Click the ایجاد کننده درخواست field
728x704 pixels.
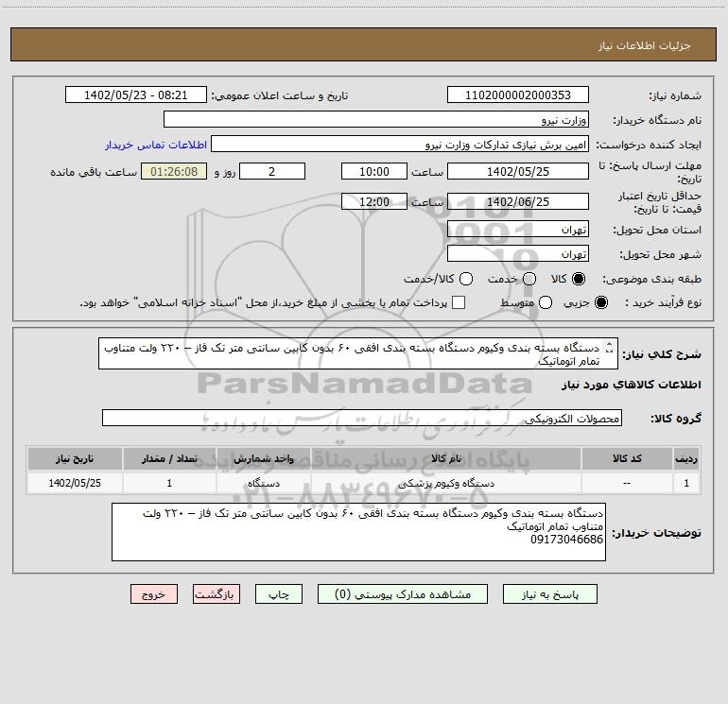coord(400,144)
